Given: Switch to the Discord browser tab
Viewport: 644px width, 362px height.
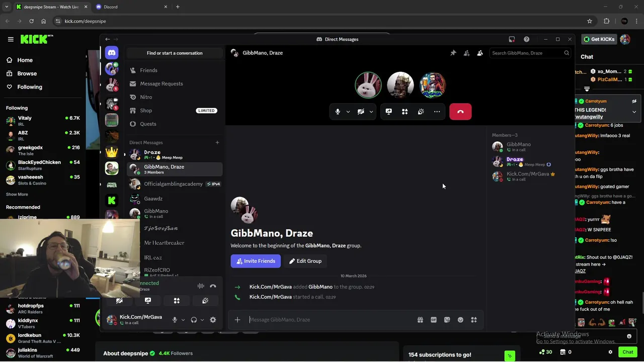Looking at the screenshot, I should coord(132,7).
